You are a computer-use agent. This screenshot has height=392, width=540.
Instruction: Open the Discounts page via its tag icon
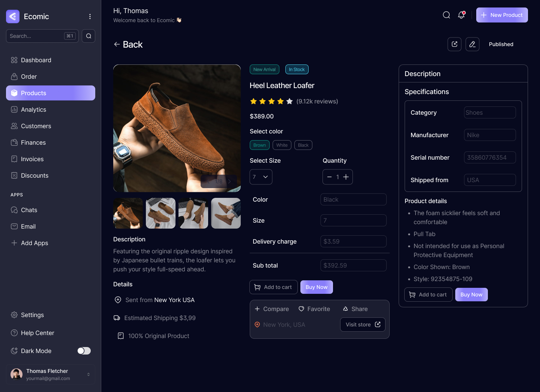14,175
